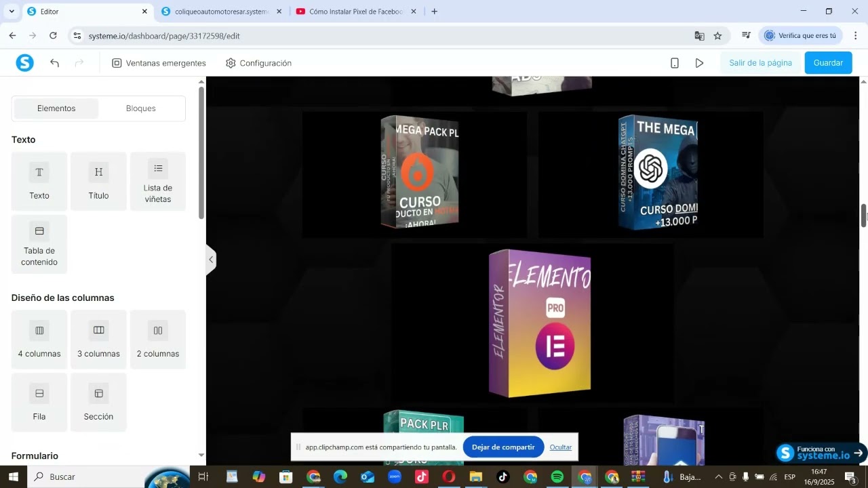Switch to mobile device preview
868x488 pixels.
pyautogui.click(x=675, y=63)
